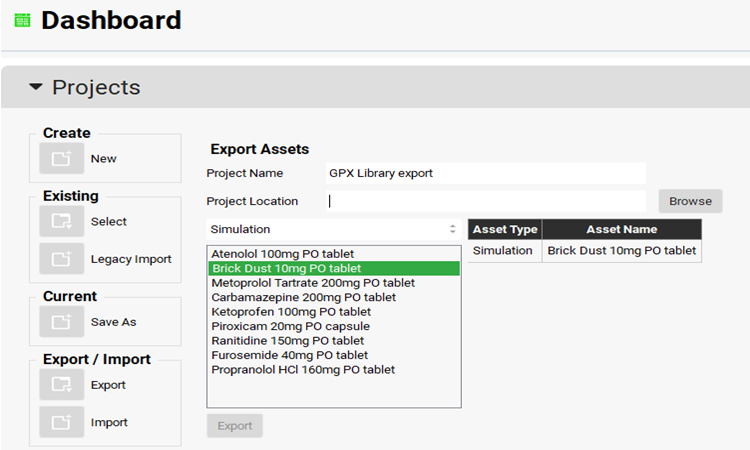Image resolution: width=750 pixels, height=450 pixels.
Task: Open the Simulation asset type dropdown
Action: pyautogui.click(x=333, y=229)
